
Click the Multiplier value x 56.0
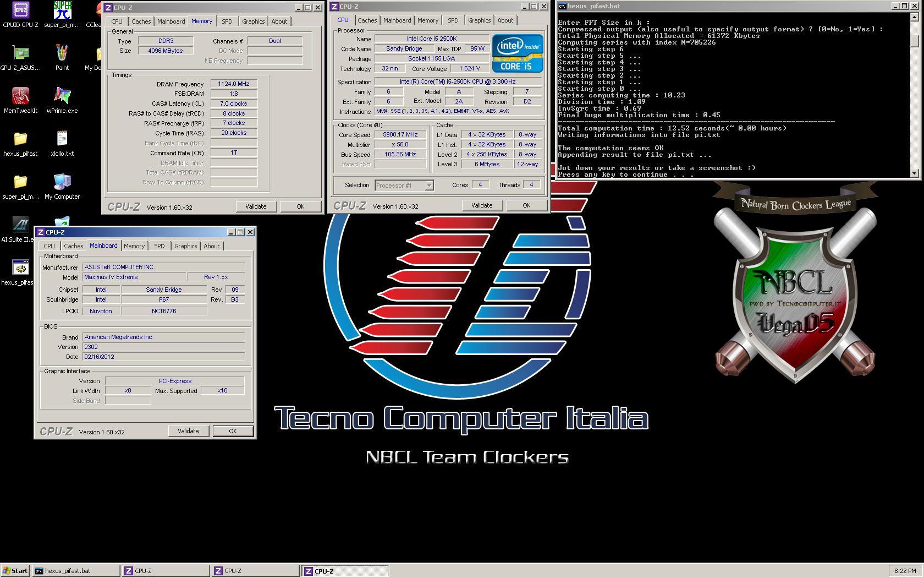(x=400, y=144)
